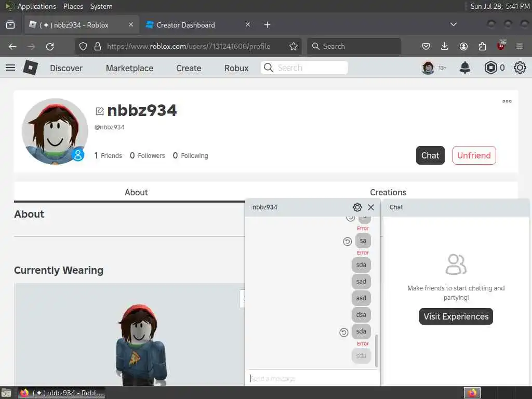Click the date and time clock
The image size is (532, 399).
(500, 6)
